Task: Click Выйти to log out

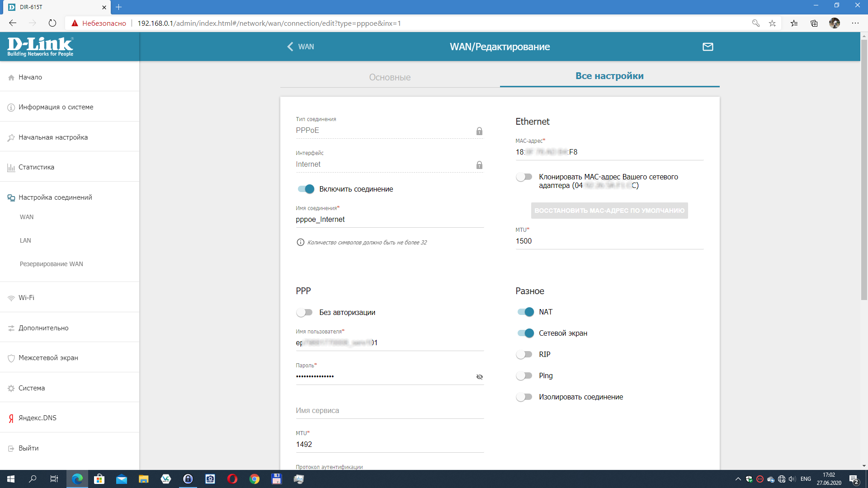Action: point(28,448)
